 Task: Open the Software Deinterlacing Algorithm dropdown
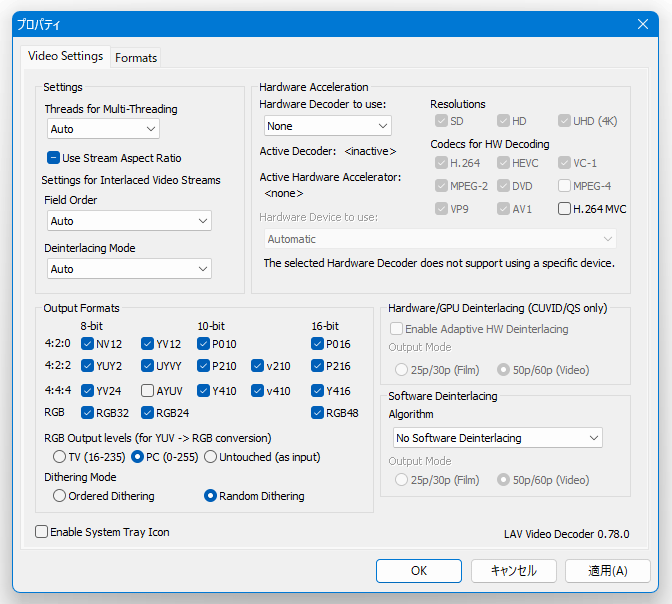click(497, 438)
